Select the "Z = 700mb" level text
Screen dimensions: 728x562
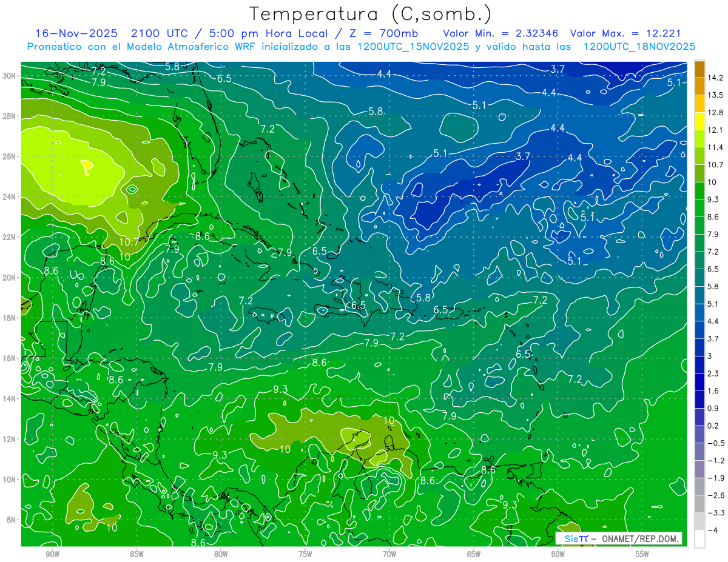(385, 33)
